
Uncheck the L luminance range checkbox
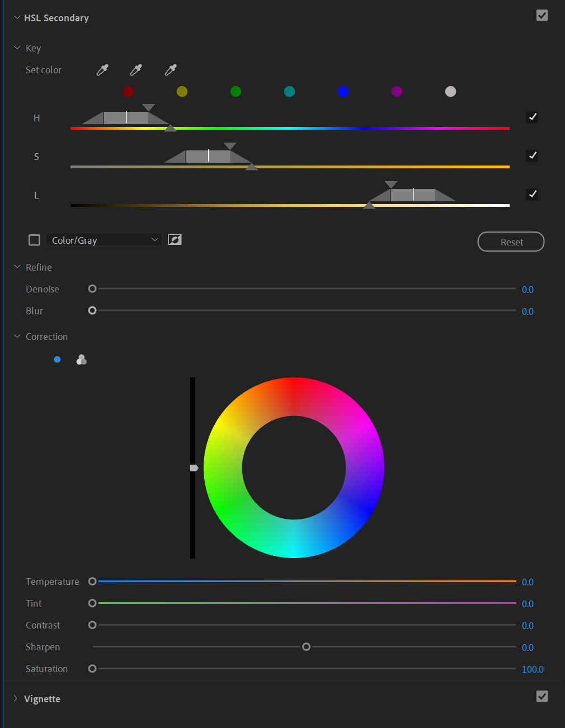pos(532,194)
